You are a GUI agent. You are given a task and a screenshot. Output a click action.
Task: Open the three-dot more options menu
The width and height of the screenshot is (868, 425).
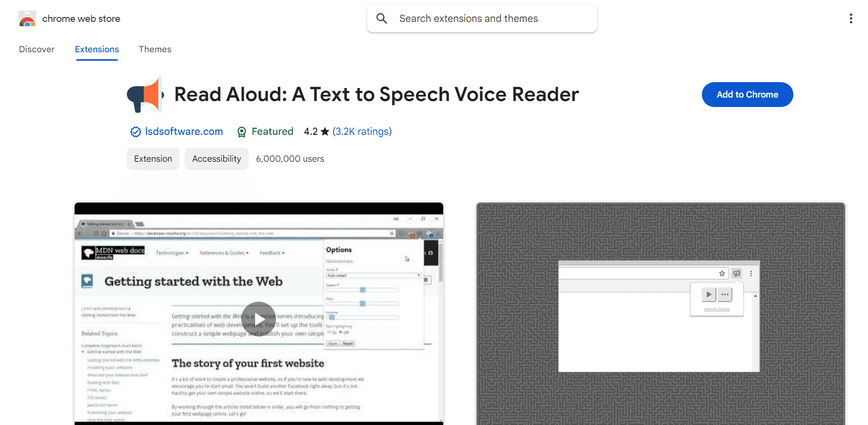pyautogui.click(x=851, y=18)
